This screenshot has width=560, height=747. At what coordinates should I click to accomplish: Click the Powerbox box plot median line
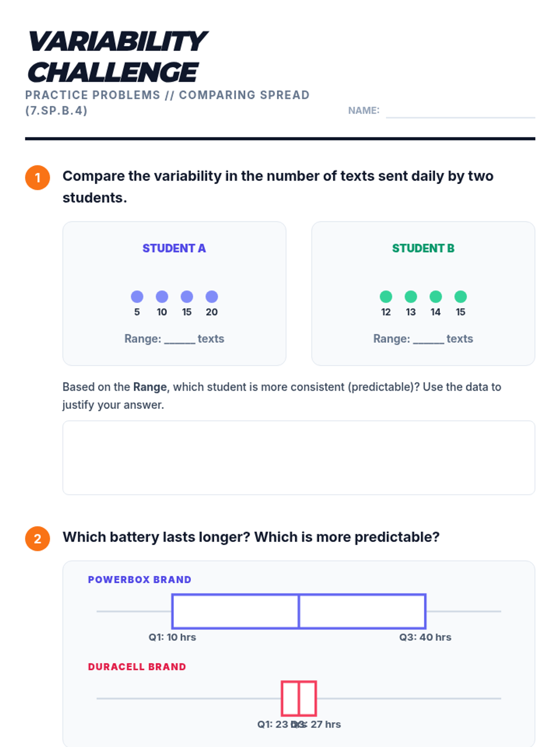pos(299,611)
